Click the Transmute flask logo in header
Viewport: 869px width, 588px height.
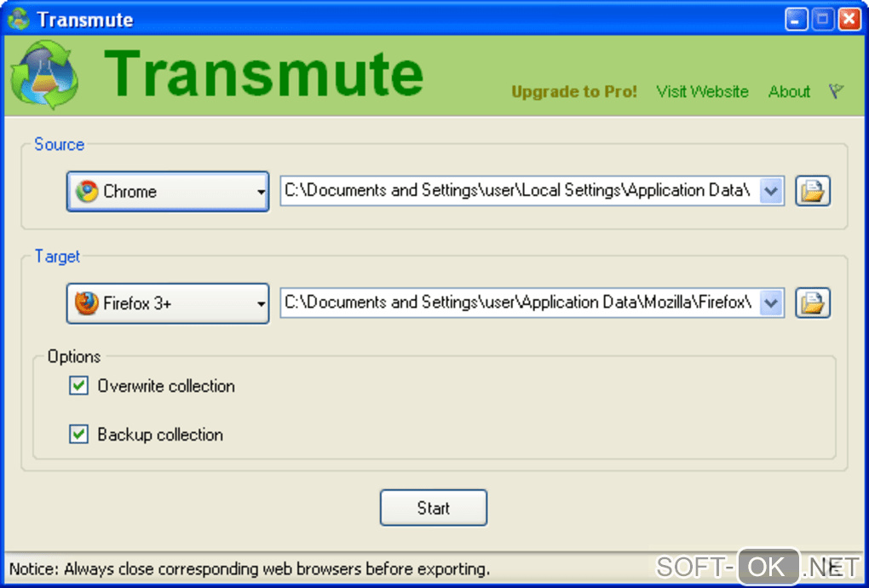coord(44,75)
